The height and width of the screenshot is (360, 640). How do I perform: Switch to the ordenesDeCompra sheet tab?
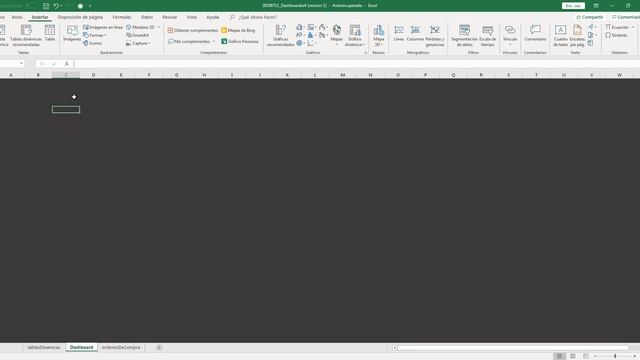[121, 347]
